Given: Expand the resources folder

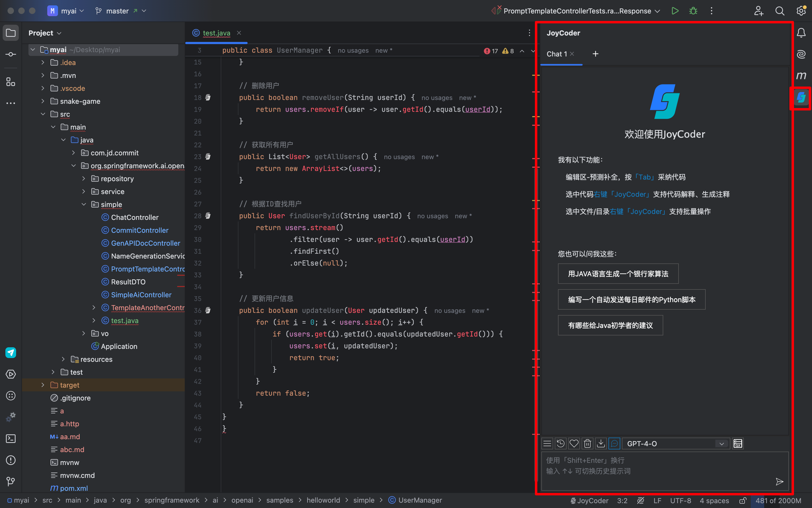Looking at the screenshot, I should click(x=63, y=359).
